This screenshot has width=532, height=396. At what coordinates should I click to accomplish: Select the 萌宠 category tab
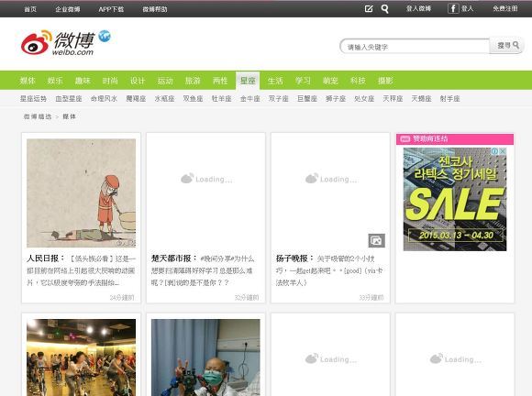click(x=330, y=81)
